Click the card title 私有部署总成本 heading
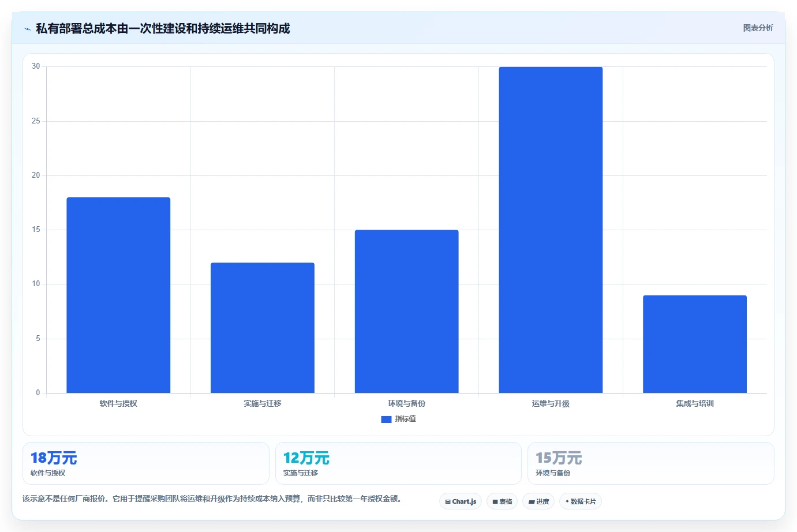This screenshot has height=532, width=797. pyautogui.click(x=163, y=28)
